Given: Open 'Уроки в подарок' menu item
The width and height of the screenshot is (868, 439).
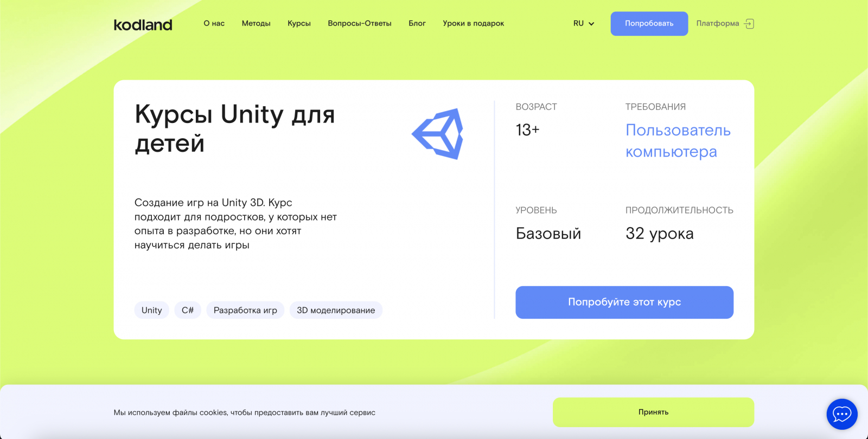Looking at the screenshot, I should tap(474, 23).
